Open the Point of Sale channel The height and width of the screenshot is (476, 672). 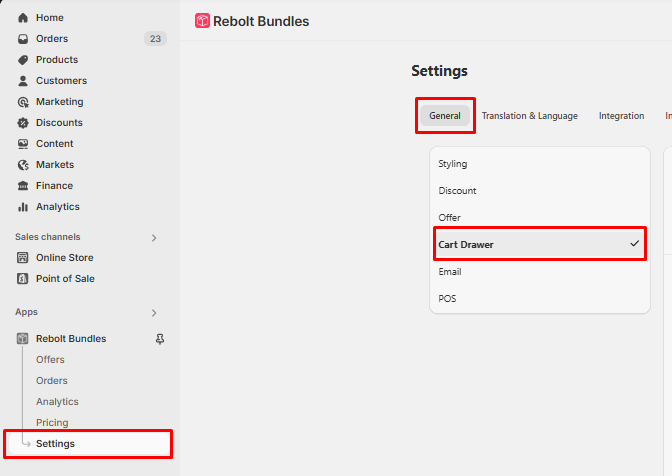(x=65, y=278)
